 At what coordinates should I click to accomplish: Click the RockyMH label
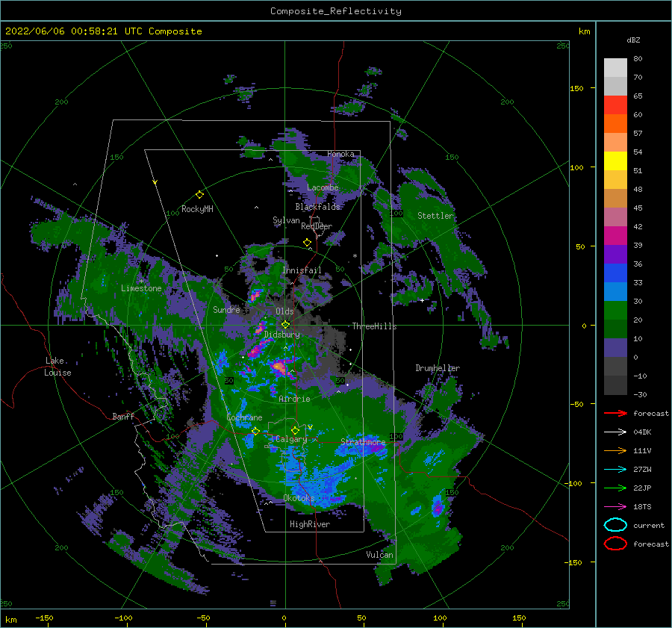(x=197, y=209)
